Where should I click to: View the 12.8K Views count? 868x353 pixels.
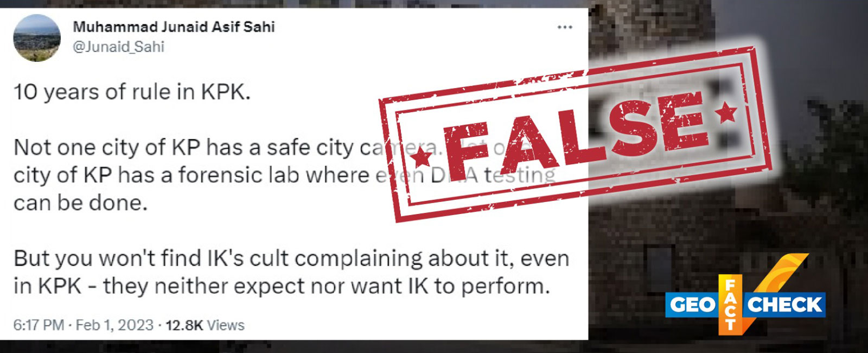tap(205, 325)
